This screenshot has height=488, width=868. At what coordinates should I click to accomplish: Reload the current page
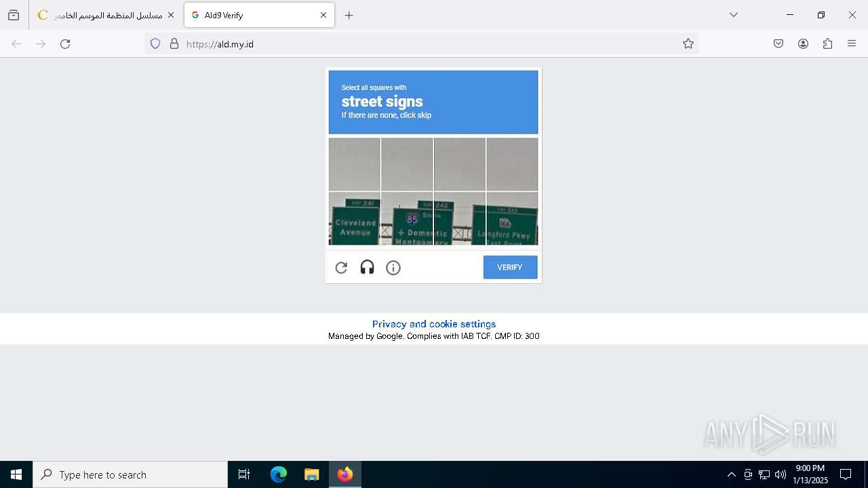pyautogui.click(x=65, y=44)
